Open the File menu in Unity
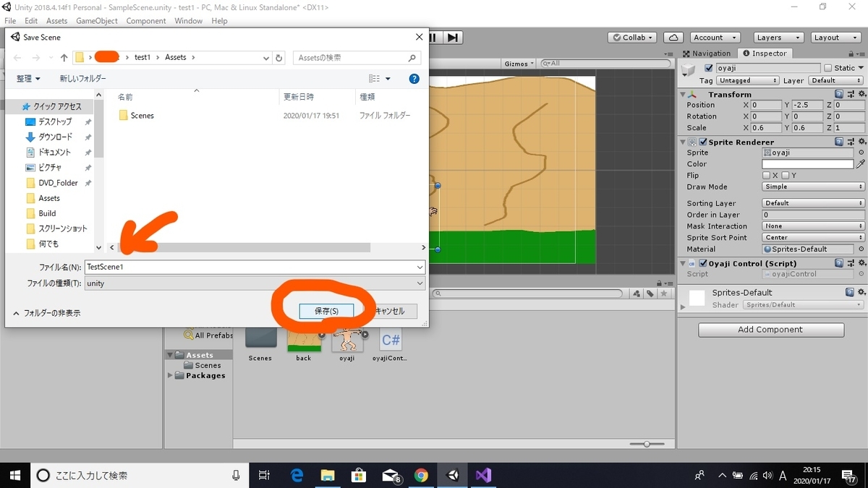The image size is (868, 488). (x=10, y=21)
